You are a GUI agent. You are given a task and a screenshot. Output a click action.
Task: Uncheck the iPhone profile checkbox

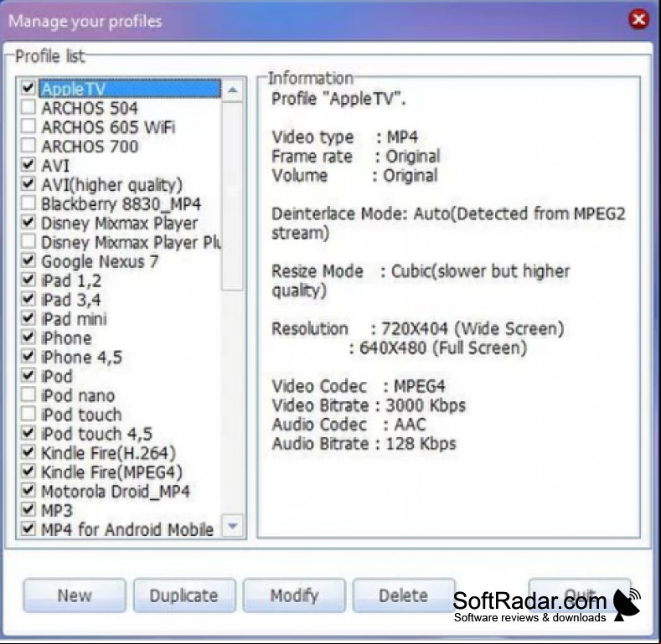[28, 337]
